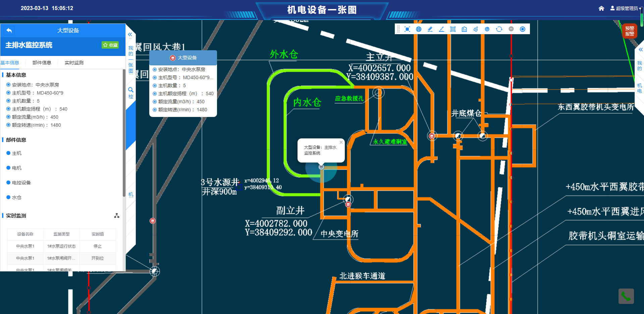Click the green phone call button

point(626,296)
